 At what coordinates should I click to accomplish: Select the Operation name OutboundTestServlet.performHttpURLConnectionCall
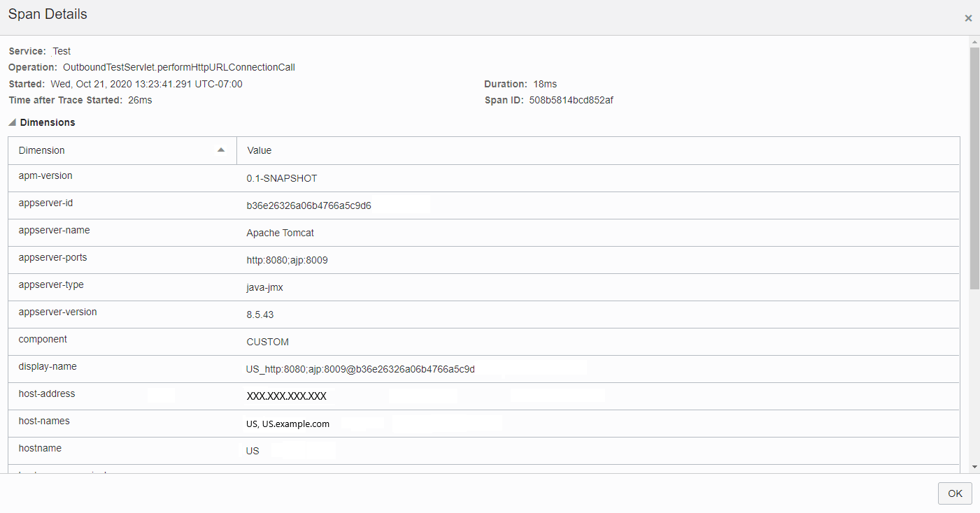pyautogui.click(x=178, y=67)
